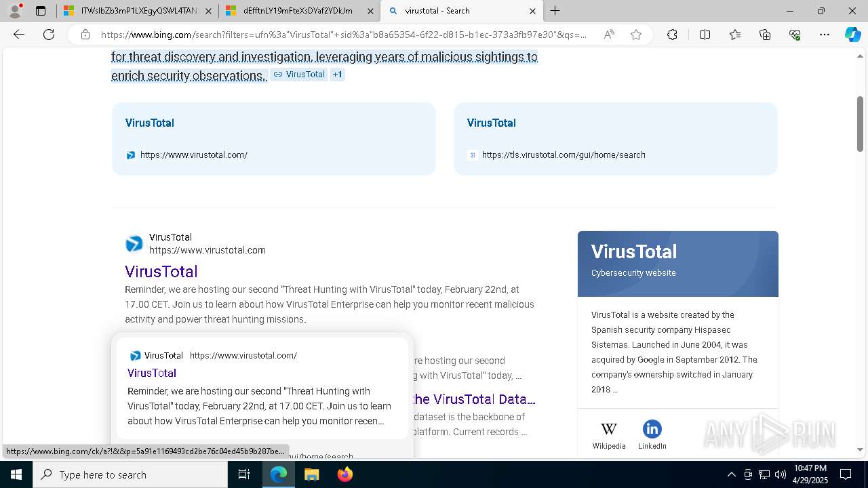This screenshot has height=488, width=868.
Task: Click https://www.virustotal.com under result site name
Action: 208,250
